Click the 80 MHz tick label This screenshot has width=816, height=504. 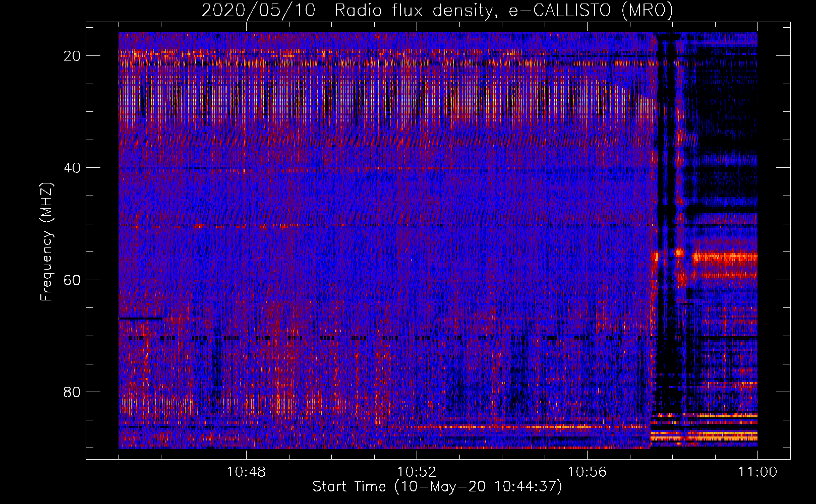pos(72,392)
